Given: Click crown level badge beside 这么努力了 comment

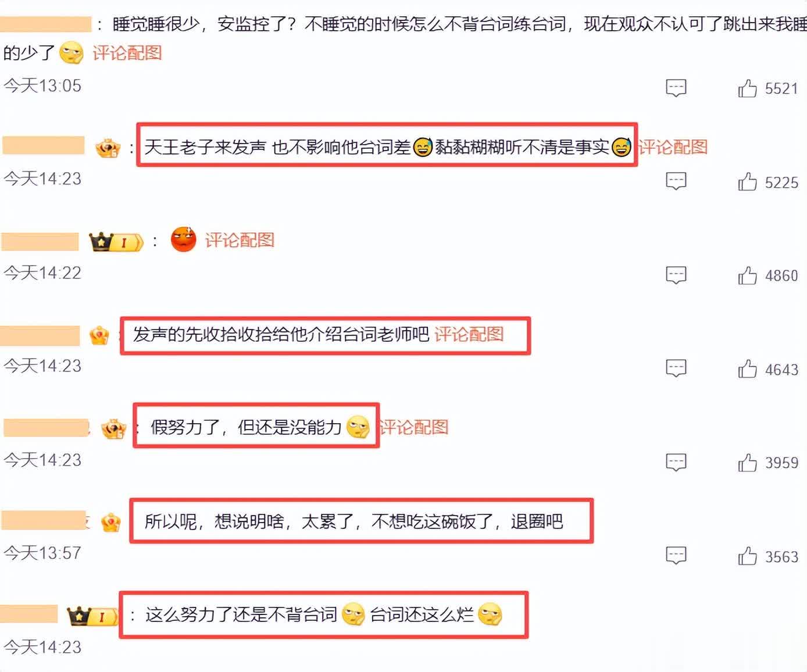Looking at the screenshot, I should tap(93, 616).
